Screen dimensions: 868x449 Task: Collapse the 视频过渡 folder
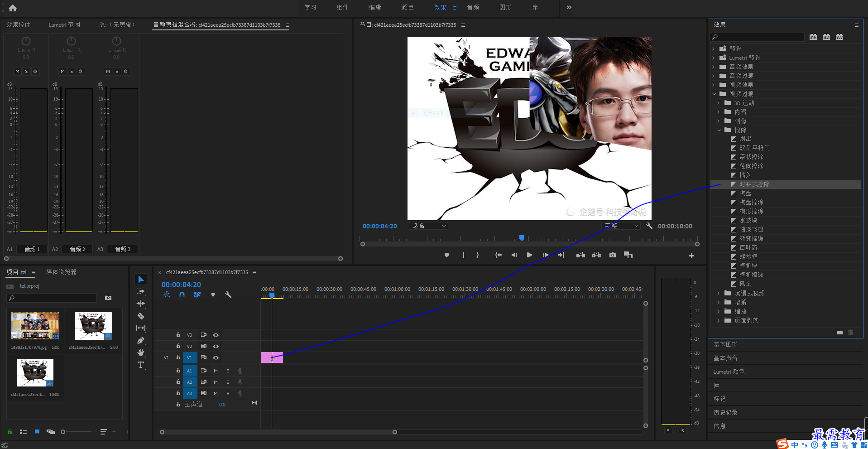coord(714,94)
